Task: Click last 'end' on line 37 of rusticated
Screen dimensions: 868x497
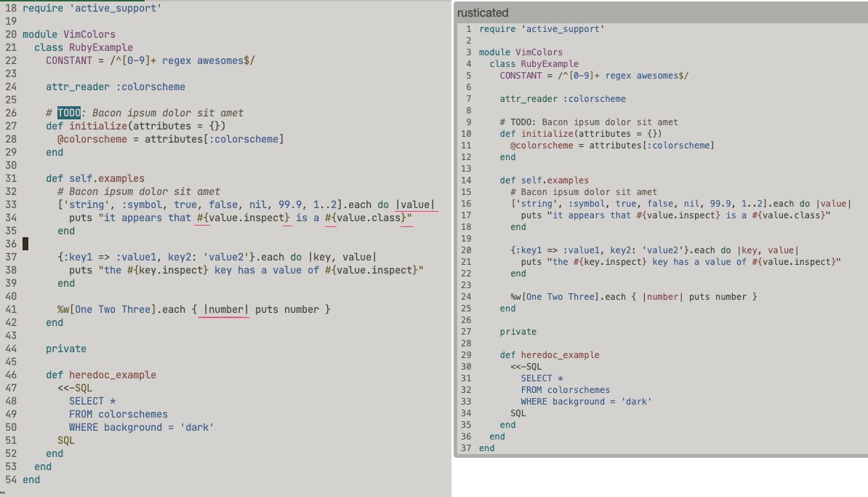Action: (x=486, y=448)
